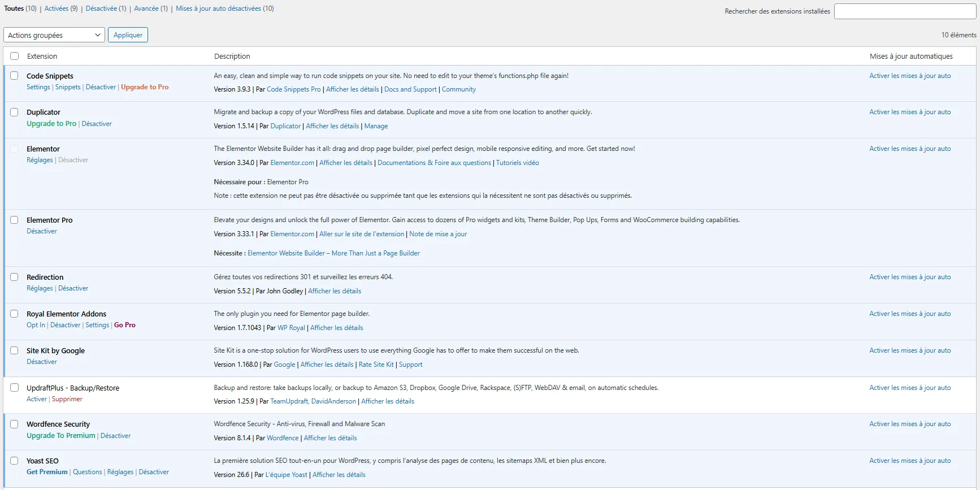
Task: Select the Duplicator plugin checkbox
Action: tap(14, 112)
